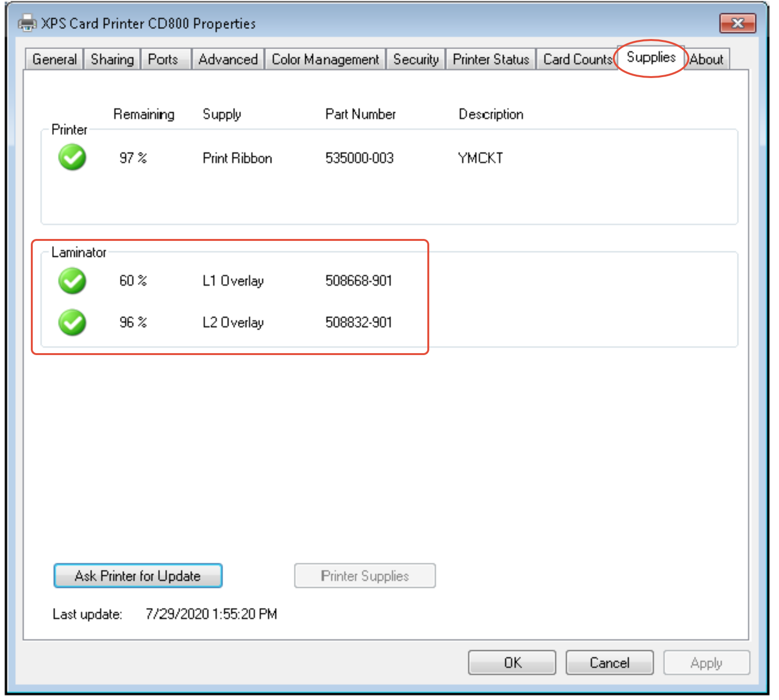
Task: Dismiss dialog with Cancel button
Action: (x=609, y=663)
